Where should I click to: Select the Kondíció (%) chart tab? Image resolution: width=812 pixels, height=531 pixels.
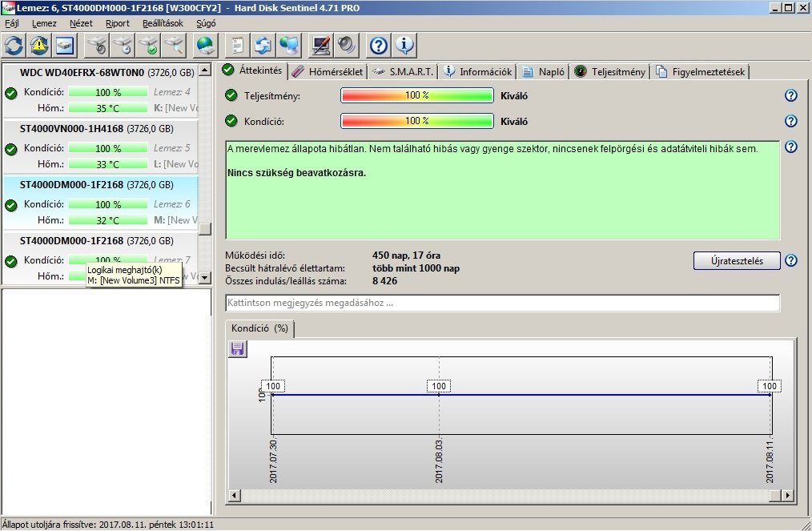point(259,328)
